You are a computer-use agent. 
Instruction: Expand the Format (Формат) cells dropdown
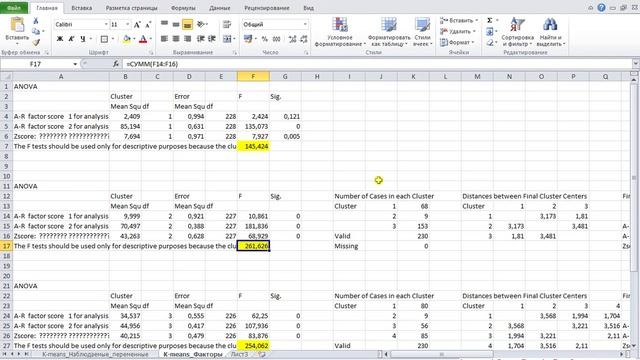pos(473,42)
